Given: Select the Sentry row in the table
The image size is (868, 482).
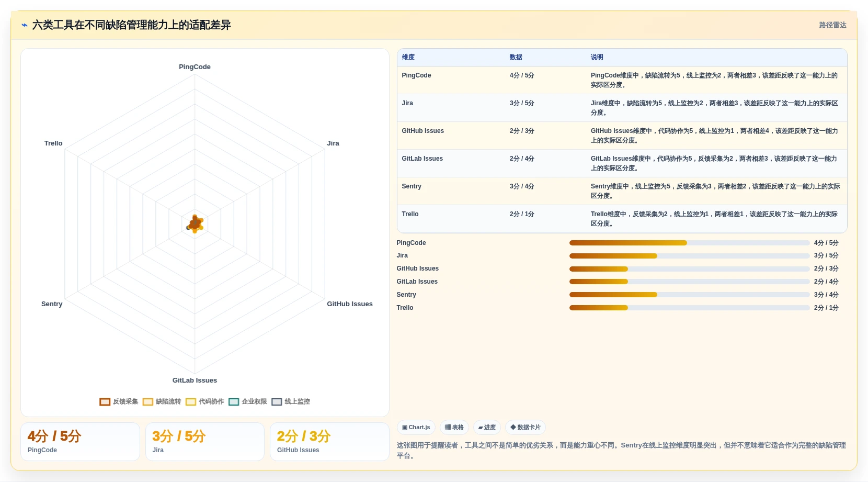Looking at the screenshot, I should (622, 191).
